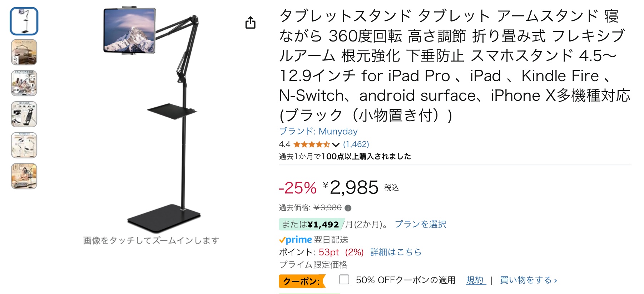Expand the rating breakdown chevron
The width and height of the screenshot is (644, 294).
(x=335, y=145)
